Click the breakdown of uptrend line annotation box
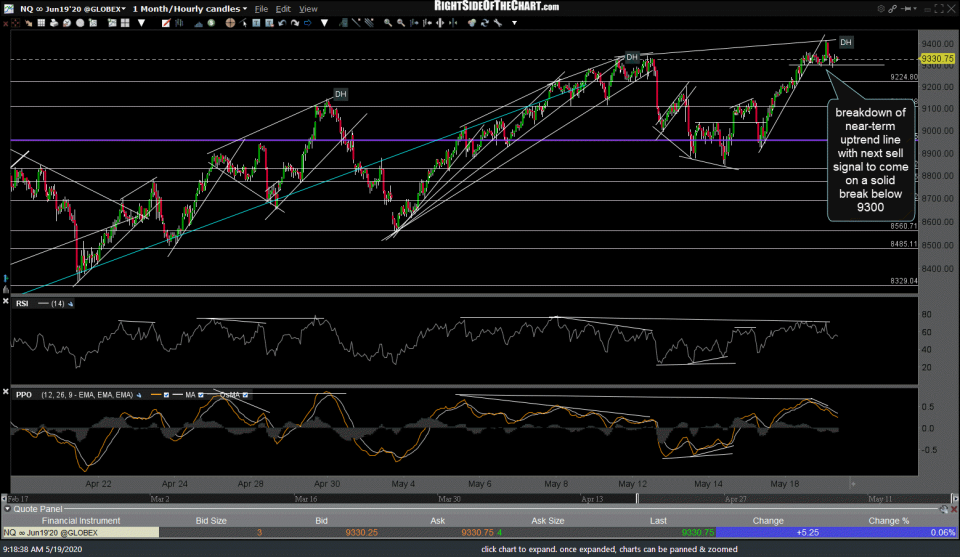The image size is (960, 557). 870,160
